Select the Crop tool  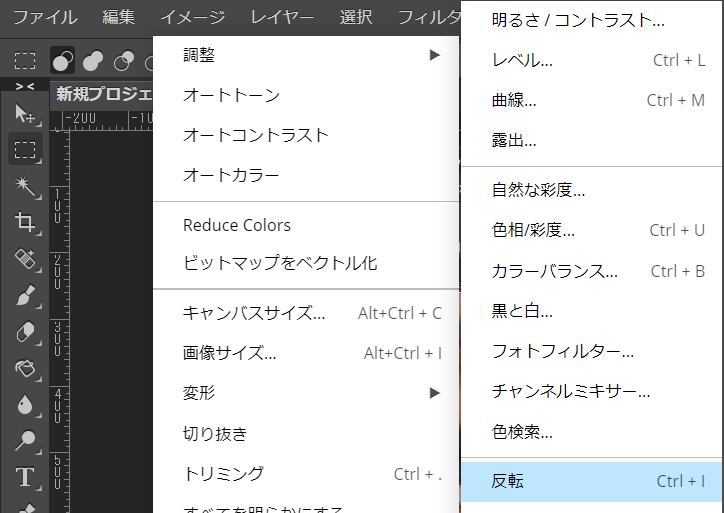click(25, 222)
